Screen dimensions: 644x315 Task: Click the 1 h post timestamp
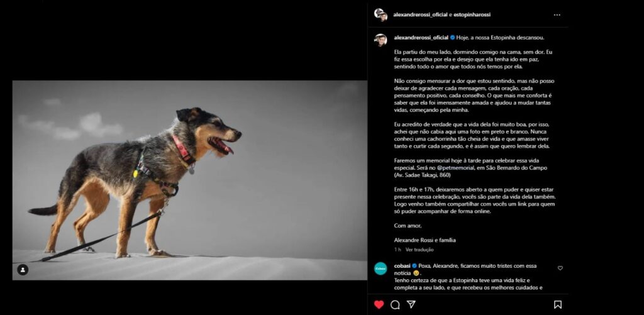tap(397, 249)
